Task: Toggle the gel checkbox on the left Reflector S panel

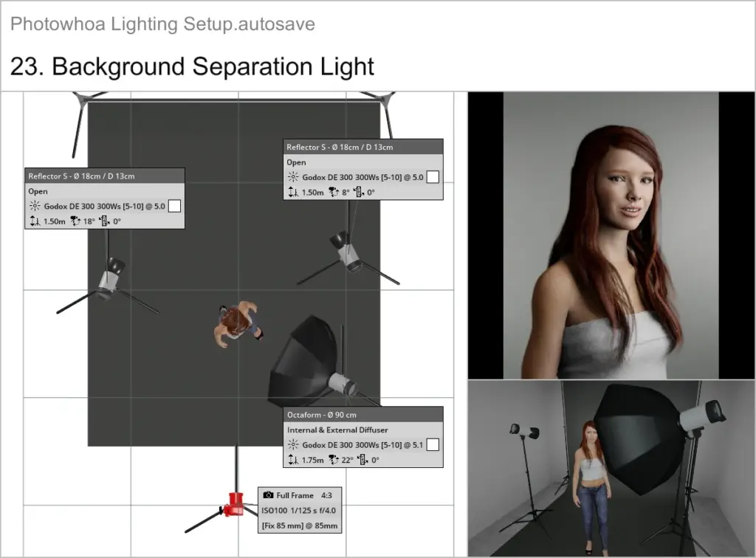Action: (x=174, y=206)
